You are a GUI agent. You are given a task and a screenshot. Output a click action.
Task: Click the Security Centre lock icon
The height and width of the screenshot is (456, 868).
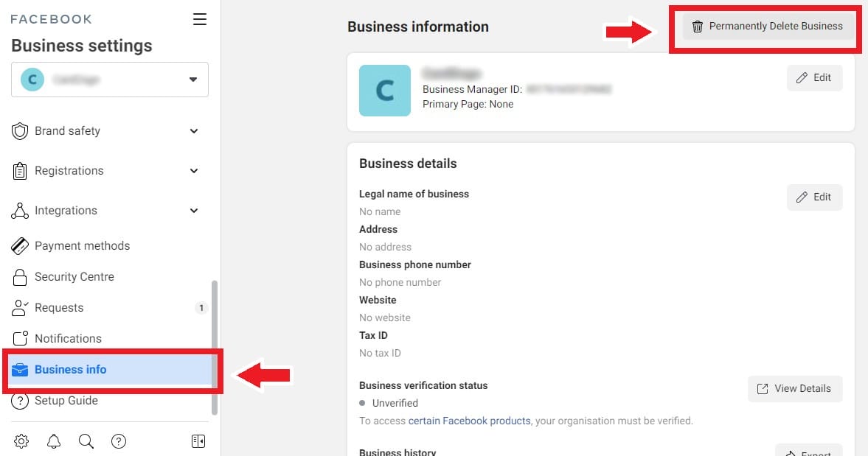pyautogui.click(x=20, y=277)
